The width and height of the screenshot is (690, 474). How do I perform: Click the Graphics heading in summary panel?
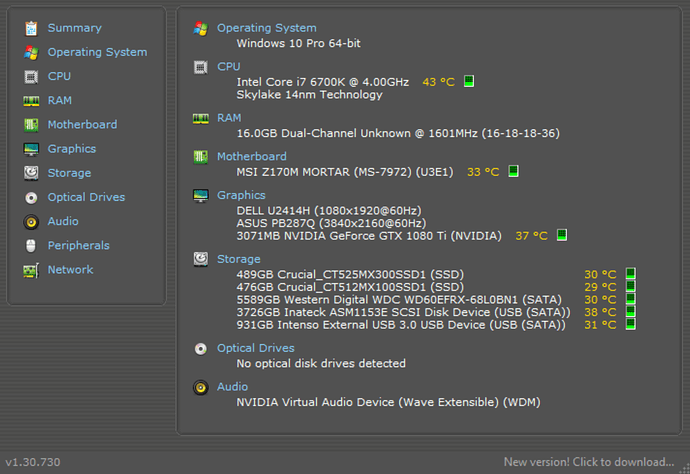click(x=241, y=195)
